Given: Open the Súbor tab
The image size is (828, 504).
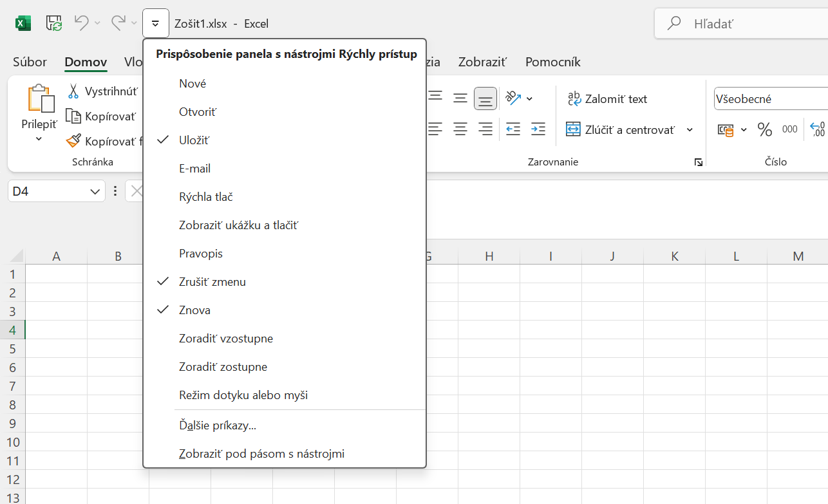Looking at the screenshot, I should (30, 62).
